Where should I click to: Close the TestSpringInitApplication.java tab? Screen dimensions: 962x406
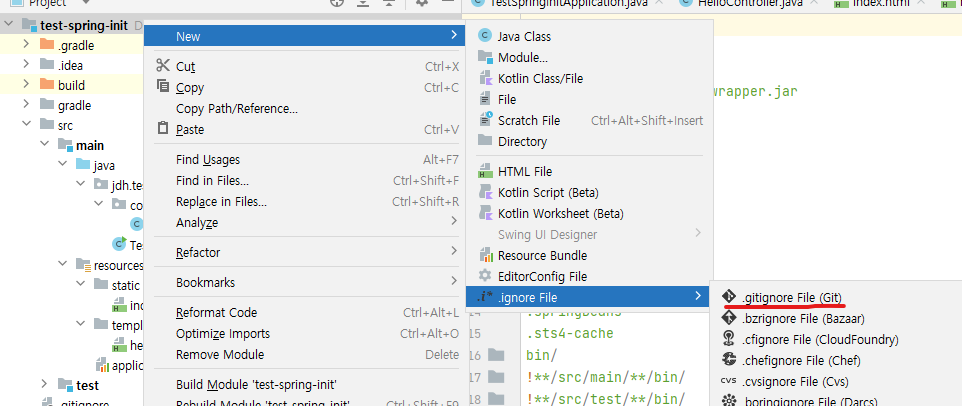tap(659, 2)
